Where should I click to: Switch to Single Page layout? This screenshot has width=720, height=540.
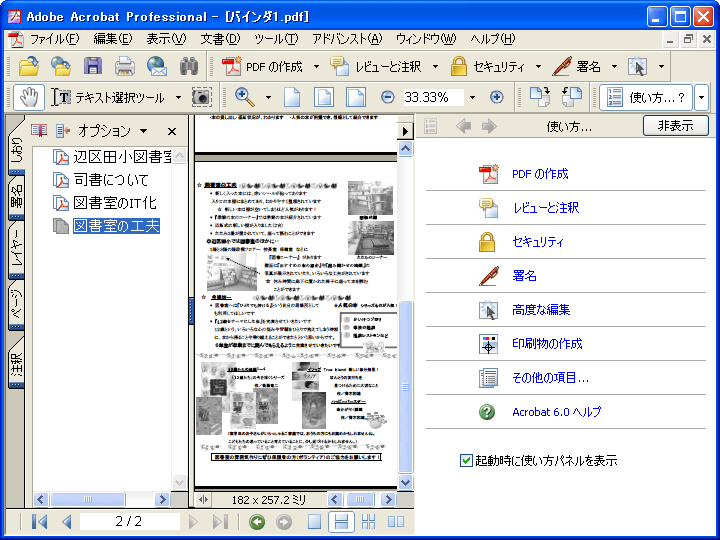tap(315, 522)
